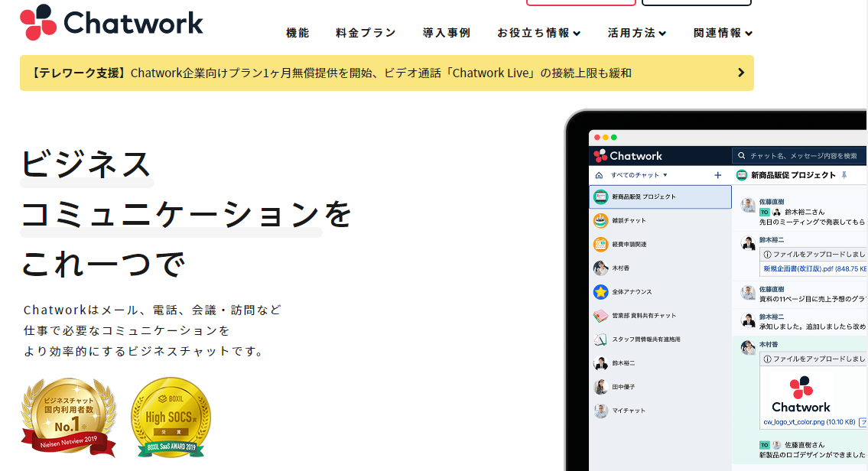Open chat with 木村香 in sidebar
The width and height of the screenshot is (868, 471).
point(661,268)
